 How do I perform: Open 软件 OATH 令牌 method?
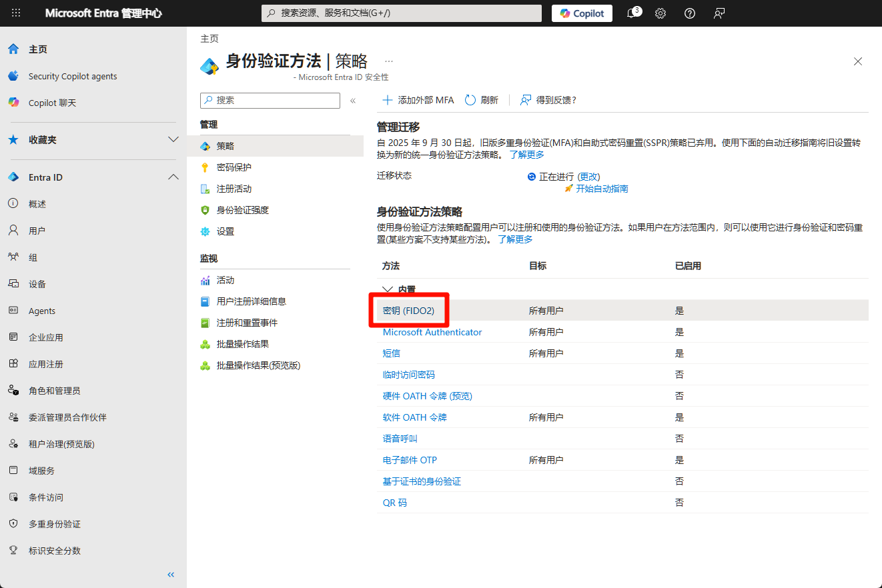[415, 417]
